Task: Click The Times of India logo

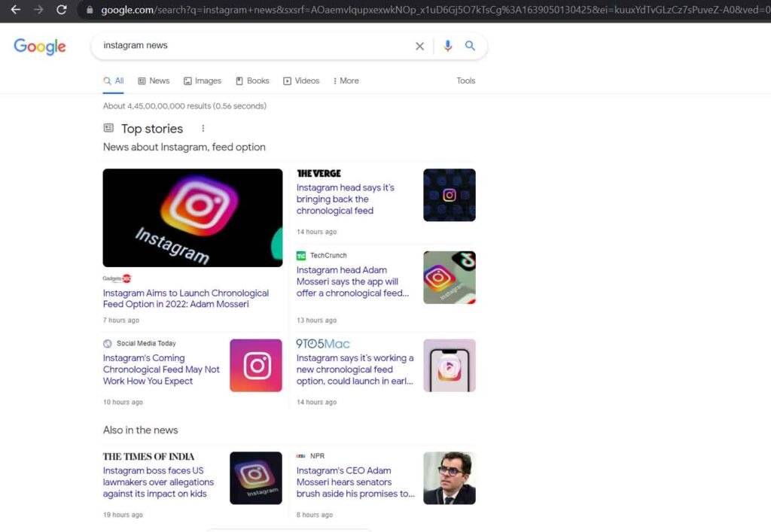Action: [148, 456]
